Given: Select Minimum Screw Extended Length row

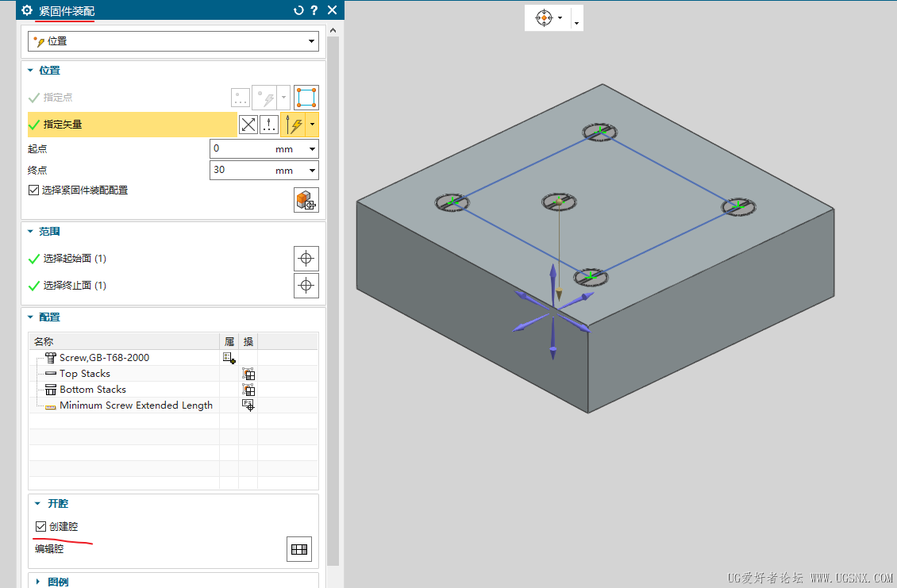Looking at the screenshot, I should [x=136, y=405].
